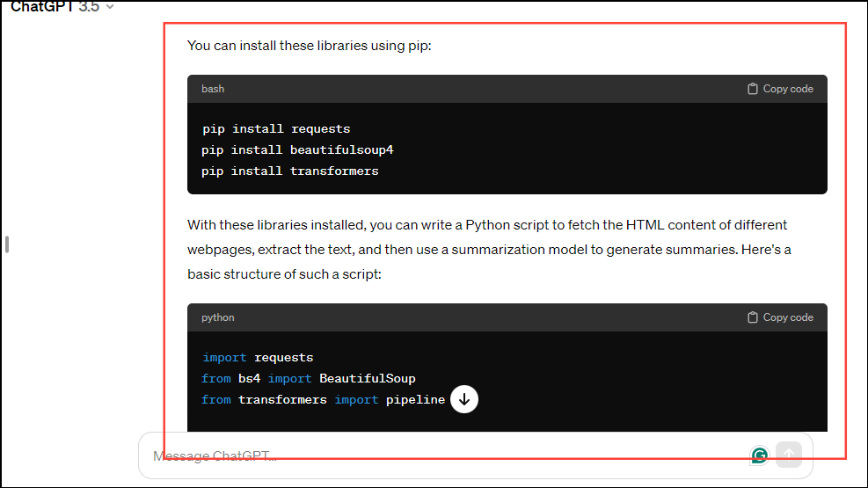
Task: Click 'from bs4 import BeautifulSoup' line
Action: pyautogui.click(x=309, y=378)
